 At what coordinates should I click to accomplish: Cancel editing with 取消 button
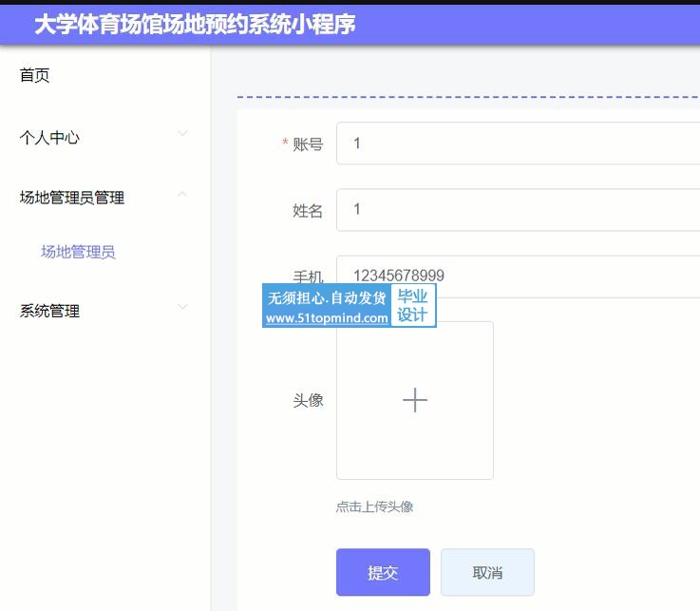487,572
